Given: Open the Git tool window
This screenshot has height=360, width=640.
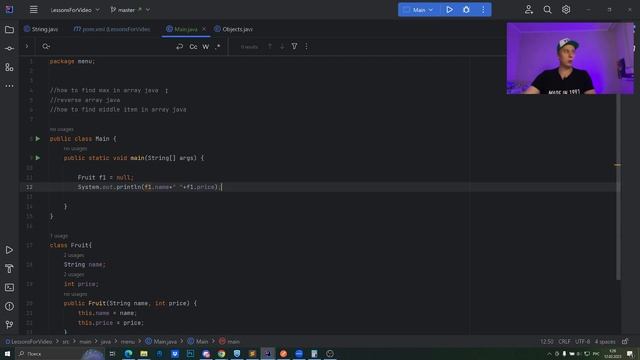Looking at the screenshot, I should [x=9, y=325].
